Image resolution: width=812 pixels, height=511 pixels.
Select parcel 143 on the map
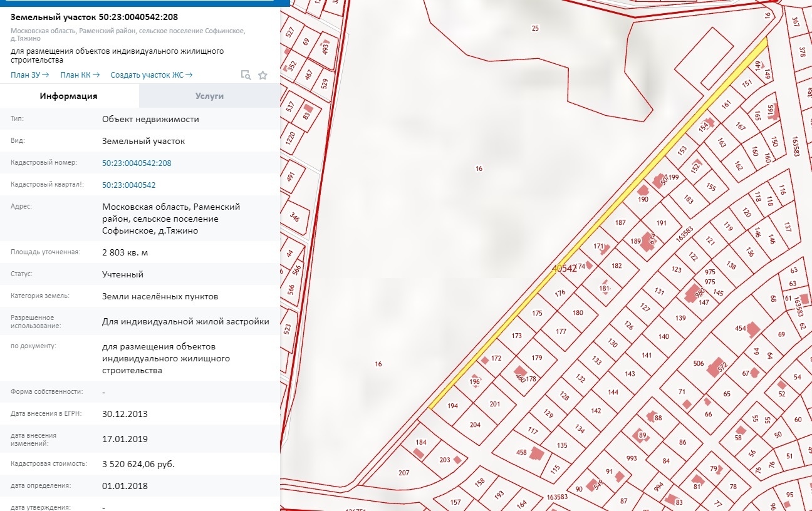pos(630,374)
